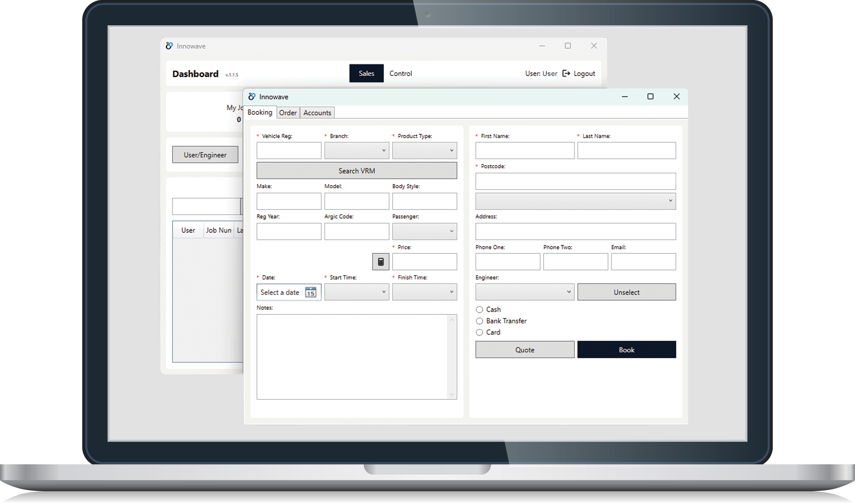This screenshot has width=855, height=504.
Task: Click the Vehicle Reg input field
Action: click(x=289, y=151)
